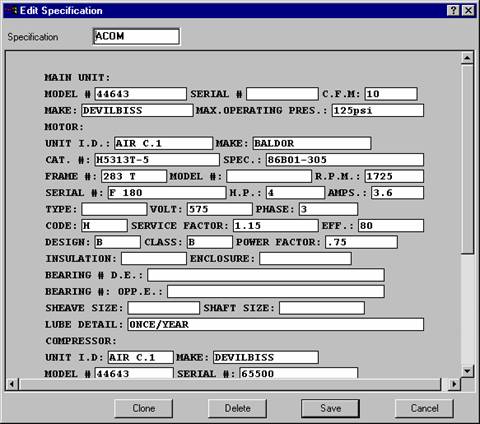Select the C.F.M field with 10
The width and height of the screenshot is (480, 424).
(x=391, y=94)
